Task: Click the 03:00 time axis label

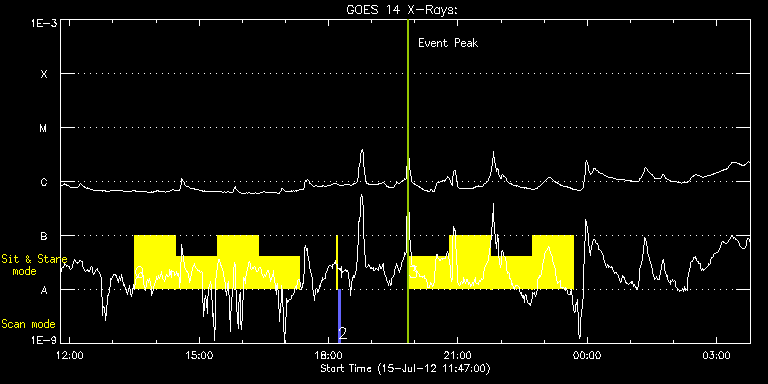Action: [x=717, y=355]
